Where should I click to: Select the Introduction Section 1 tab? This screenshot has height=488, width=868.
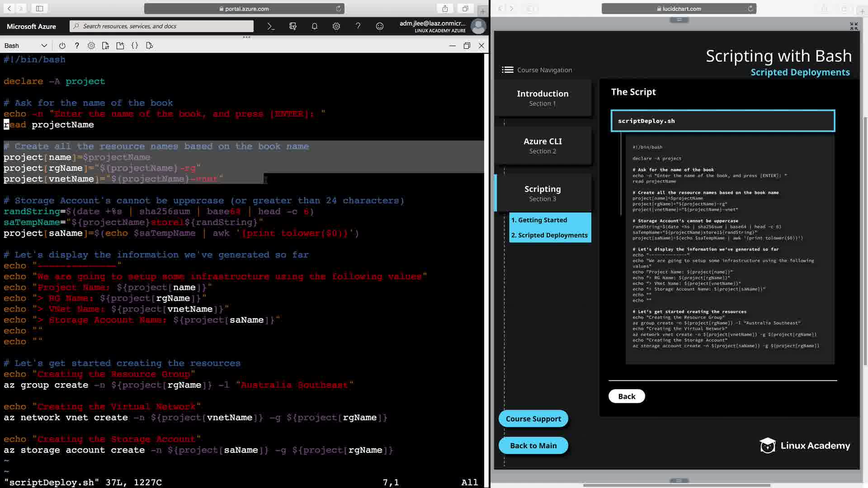pyautogui.click(x=542, y=98)
